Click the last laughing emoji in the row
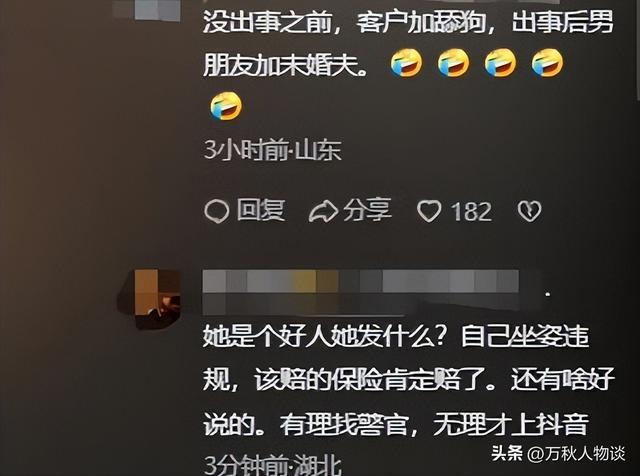The width and height of the screenshot is (640, 476). (x=547, y=62)
